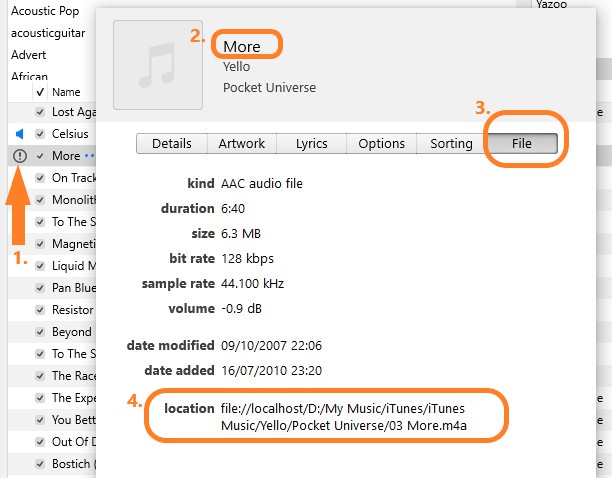
Task: Click the artist name Yello
Action: coord(237,67)
